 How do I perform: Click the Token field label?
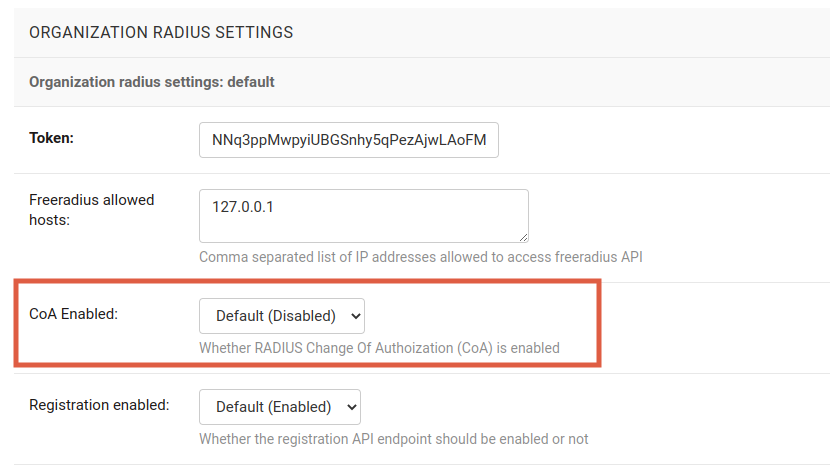(x=52, y=138)
